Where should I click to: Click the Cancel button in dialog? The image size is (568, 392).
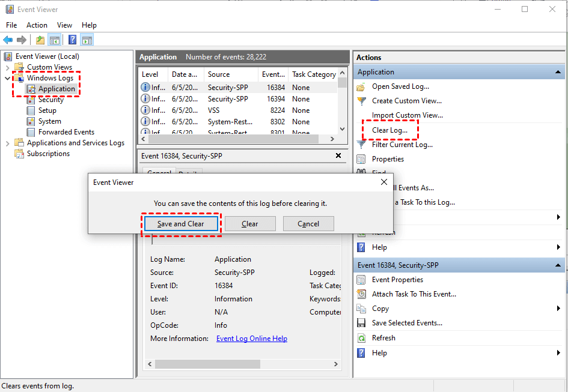click(308, 224)
